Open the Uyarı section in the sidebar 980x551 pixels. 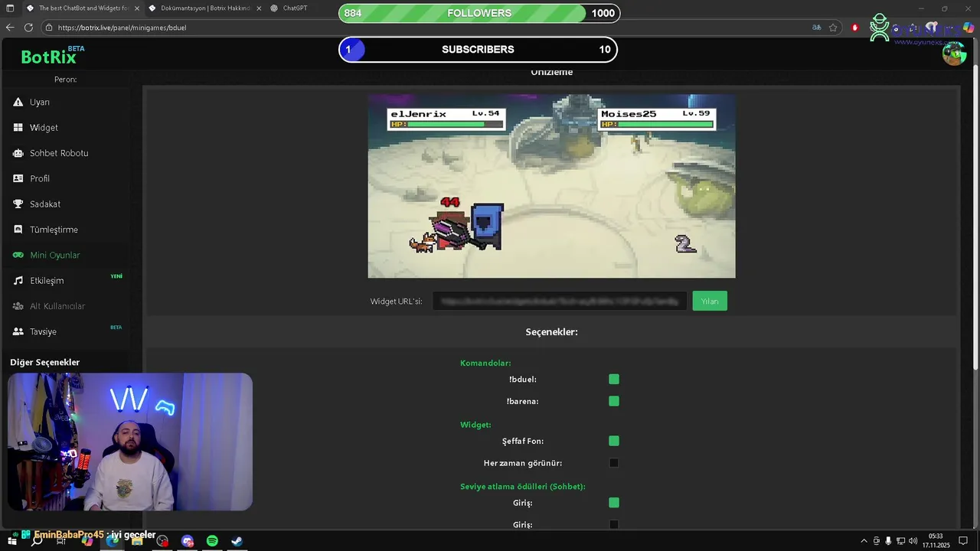pos(40,102)
